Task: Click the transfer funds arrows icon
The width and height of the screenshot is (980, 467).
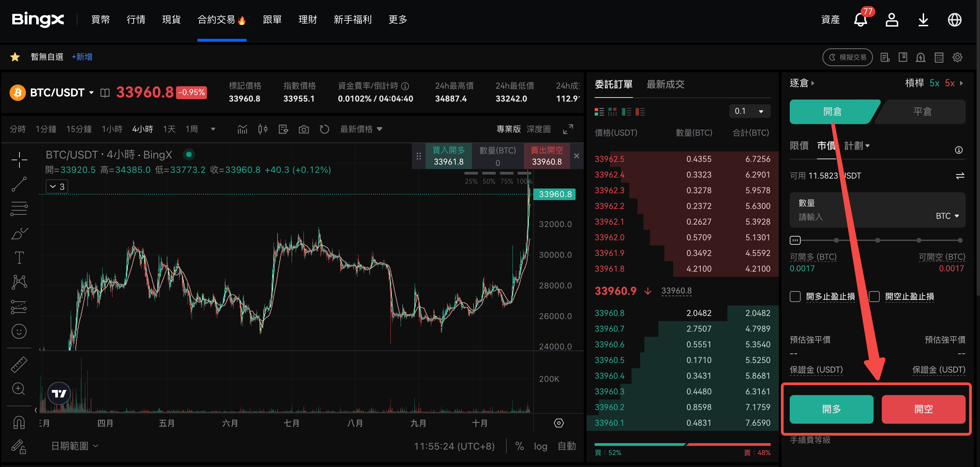Action: [x=960, y=176]
